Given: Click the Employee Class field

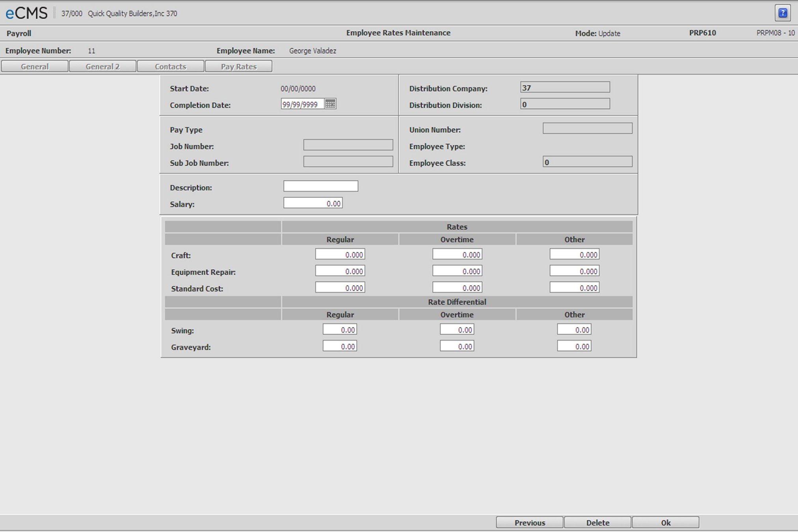Looking at the screenshot, I should click(588, 162).
